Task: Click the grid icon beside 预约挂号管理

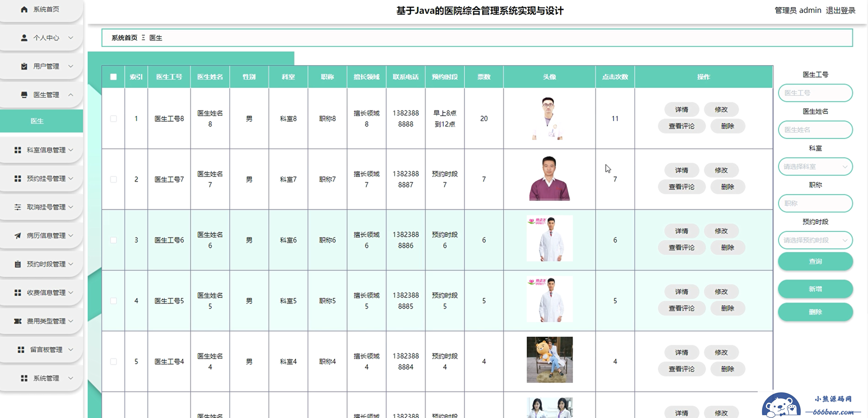Action: [x=18, y=179]
